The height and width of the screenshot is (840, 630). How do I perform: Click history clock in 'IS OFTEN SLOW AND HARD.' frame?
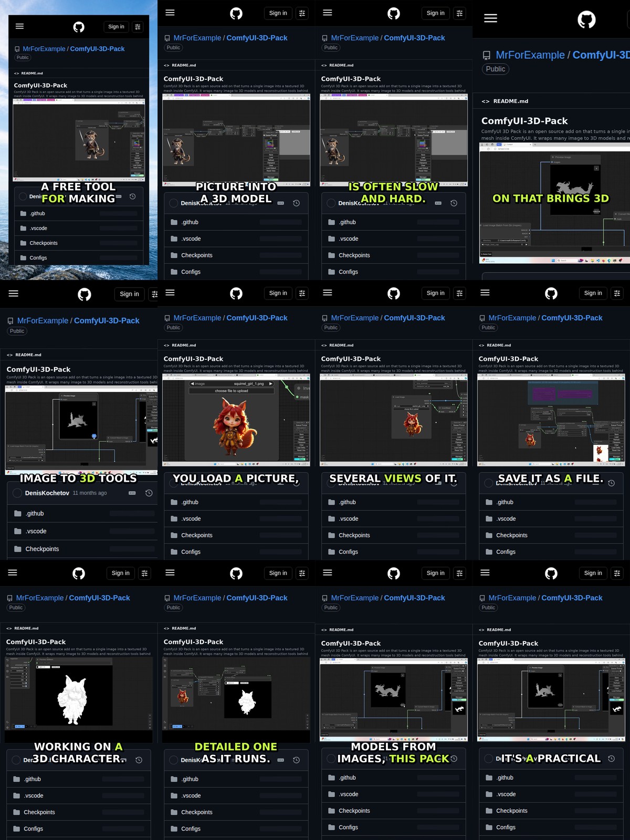(454, 203)
